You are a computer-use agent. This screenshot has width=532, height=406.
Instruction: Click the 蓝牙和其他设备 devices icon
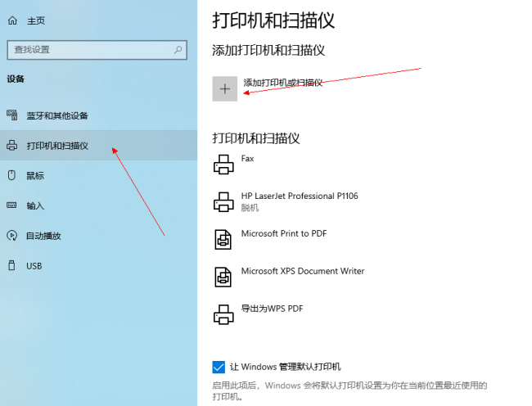tap(12, 115)
